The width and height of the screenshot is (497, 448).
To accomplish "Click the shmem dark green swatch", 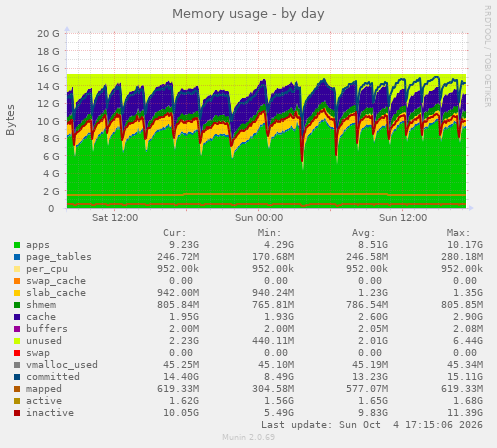I will click(x=17, y=305).
